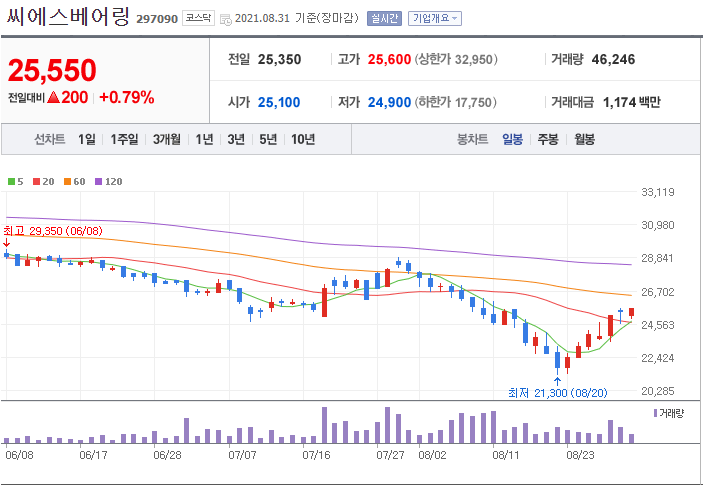Screen dimensions: 703x485
Task: Select the 10년 line chart period
Action: click(x=303, y=139)
